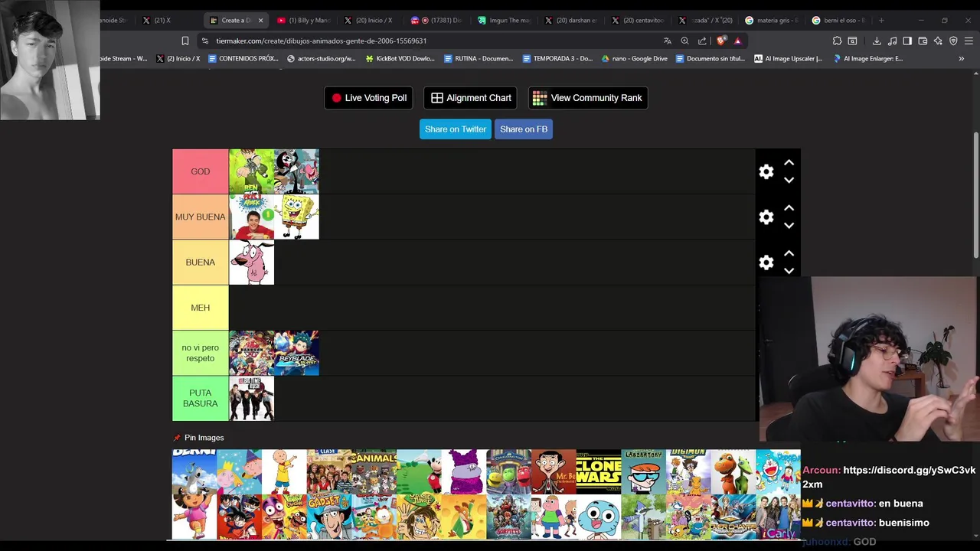The image size is (980, 551).
Task: Click the Pin Images option
Action: click(x=198, y=438)
